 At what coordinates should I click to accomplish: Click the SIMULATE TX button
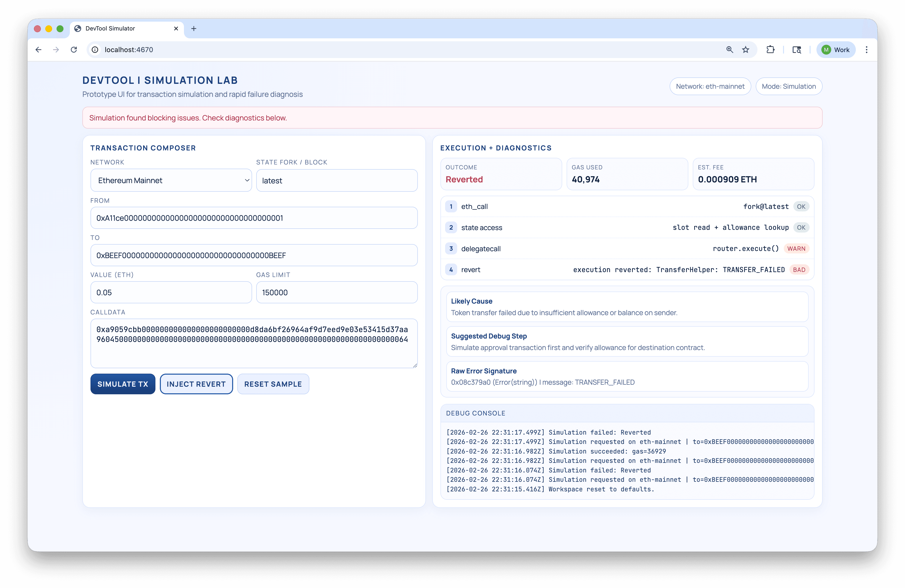tap(122, 384)
